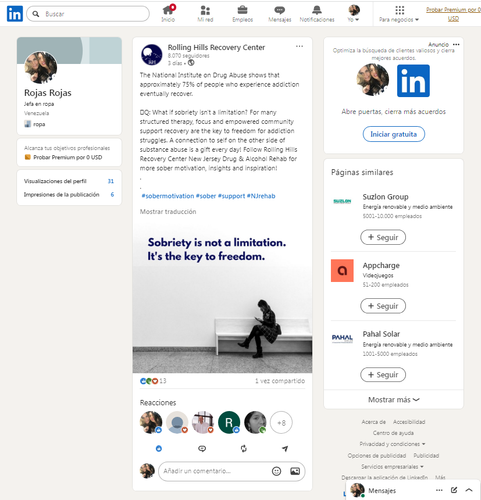This screenshot has width=481, height=500.
Task: Open Rojas Rojas profile name
Action: coord(48,93)
